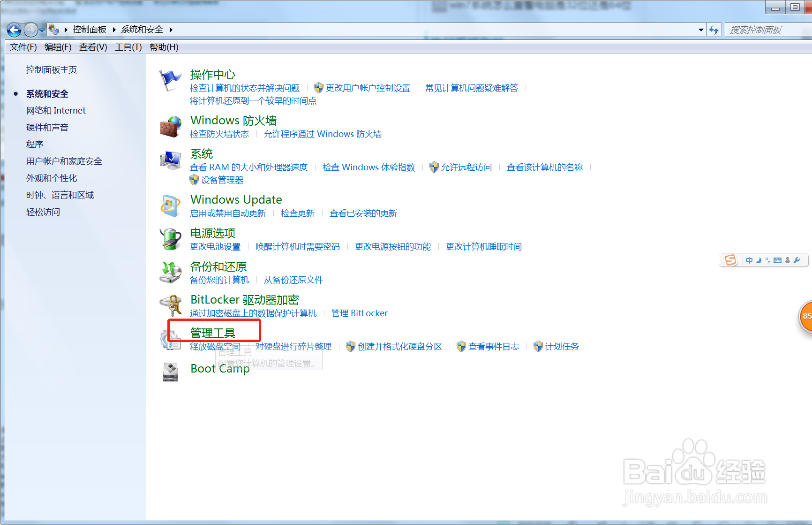This screenshot has height=525, width=812.
Task: Open 查看 RAM 的大小和处理器速度 link
Action: coord(248,167)
